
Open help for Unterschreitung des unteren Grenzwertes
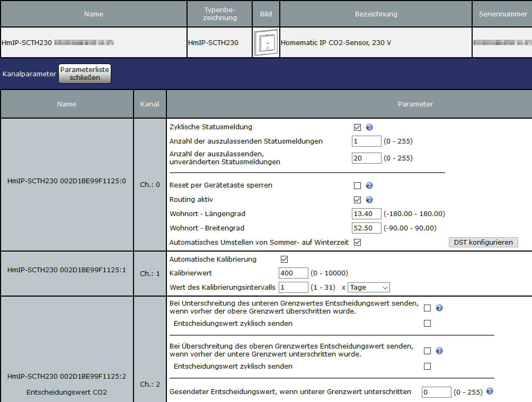coord(439,308)
